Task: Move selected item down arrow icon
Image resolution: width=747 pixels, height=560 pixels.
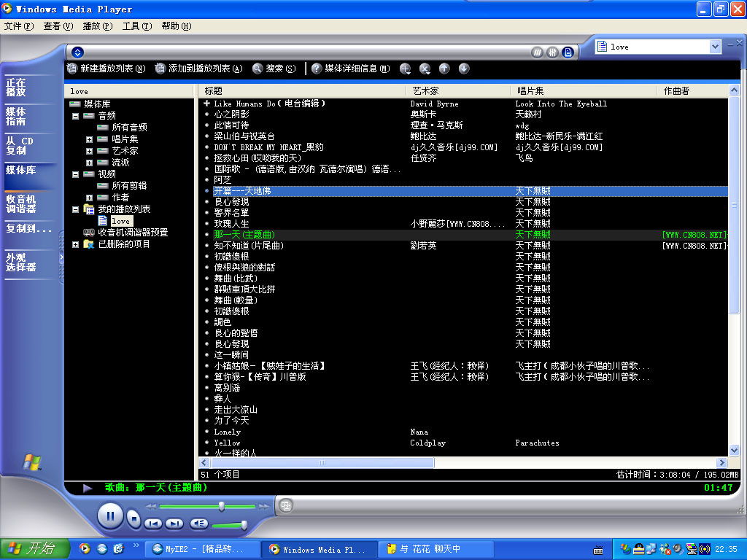Action: point(464,69)
